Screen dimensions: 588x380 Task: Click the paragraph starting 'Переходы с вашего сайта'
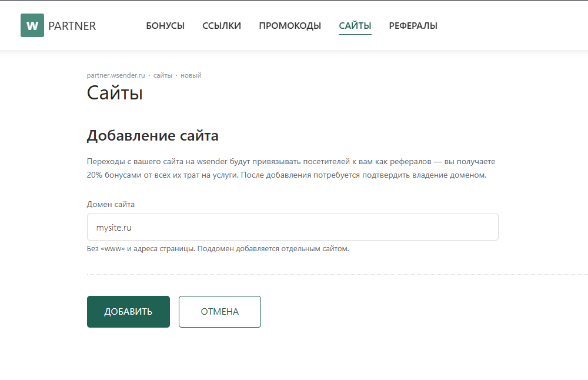click(x=291, y=168)
